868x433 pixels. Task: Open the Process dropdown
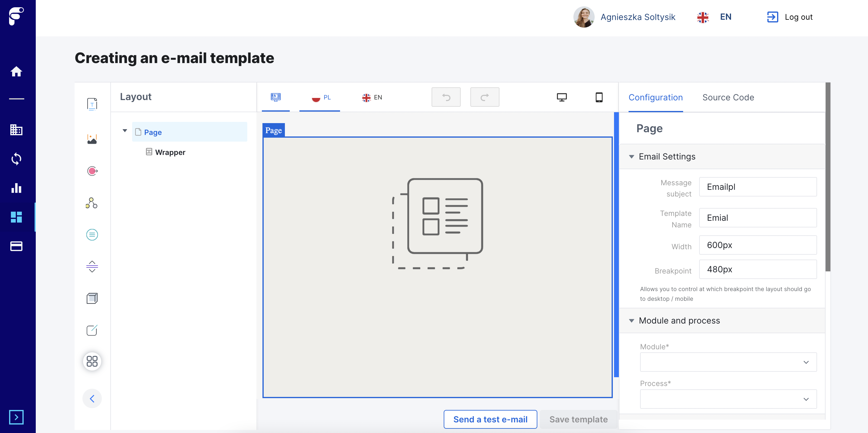tap(728, 399)
